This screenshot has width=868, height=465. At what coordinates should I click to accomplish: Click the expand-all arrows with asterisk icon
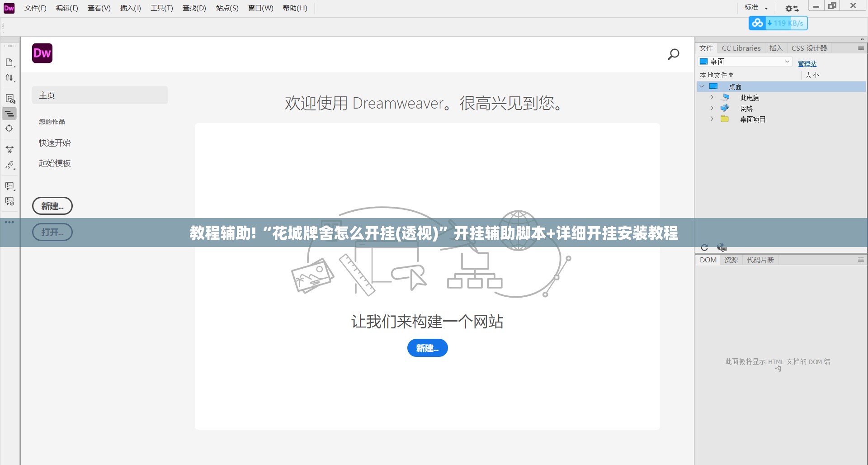coord(9,149)
